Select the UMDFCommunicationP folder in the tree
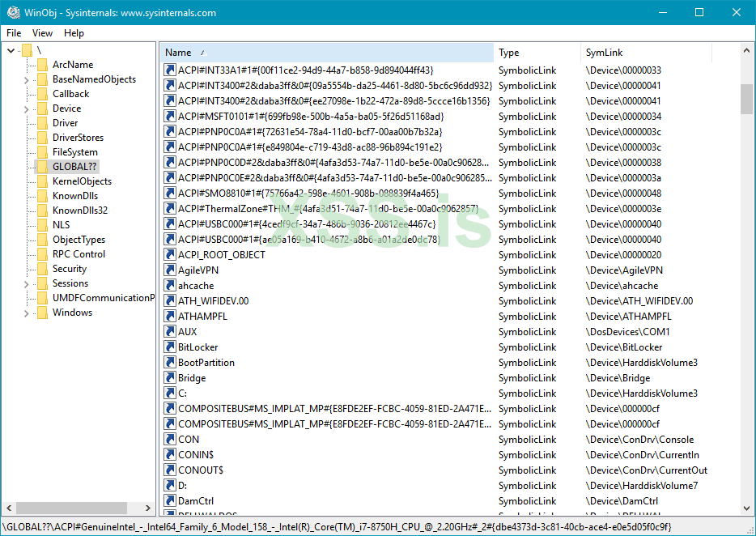The image size is (756, 536). [103, 298]
